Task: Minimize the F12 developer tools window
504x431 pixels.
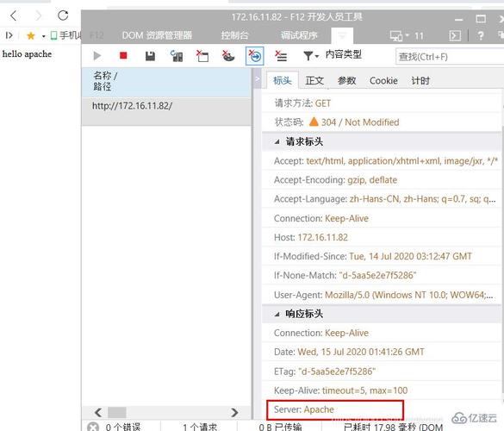Action: (x=459, y=19)
